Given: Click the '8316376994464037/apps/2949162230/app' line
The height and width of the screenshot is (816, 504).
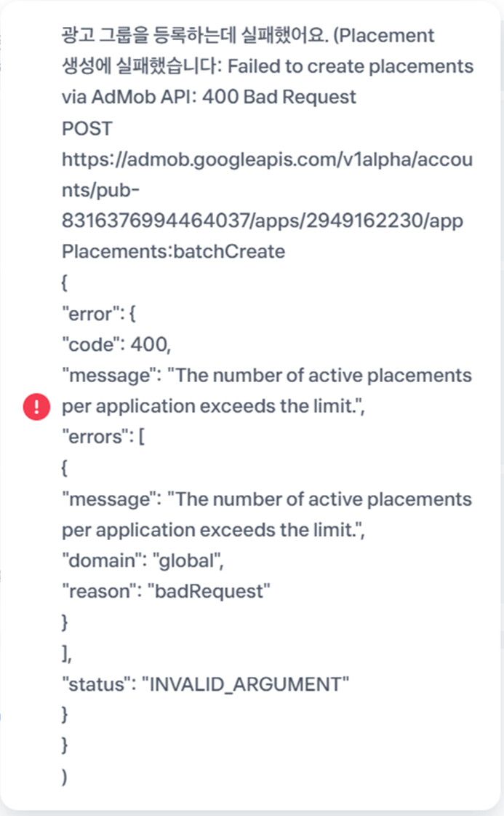Looking at the screenshot, I should (263, 221).
